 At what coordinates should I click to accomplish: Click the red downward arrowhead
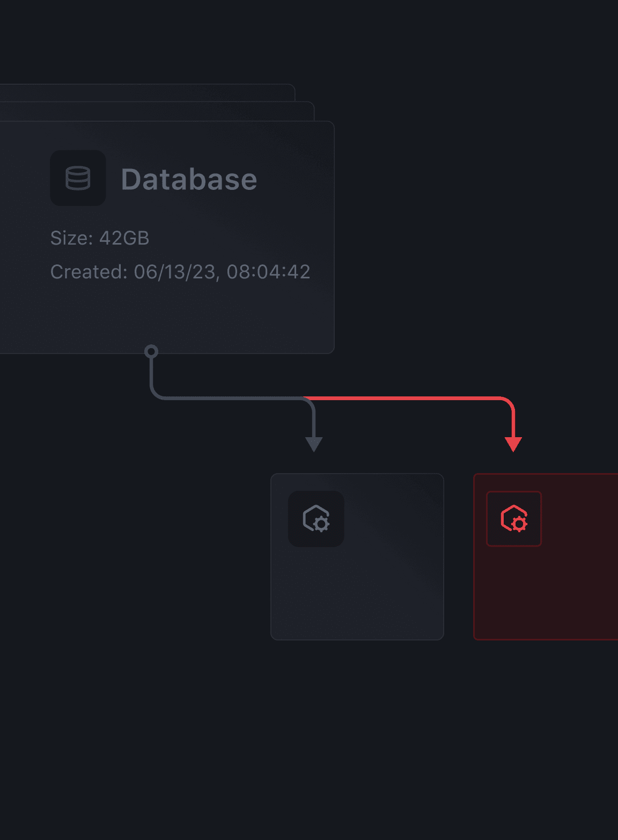point(513,444)
